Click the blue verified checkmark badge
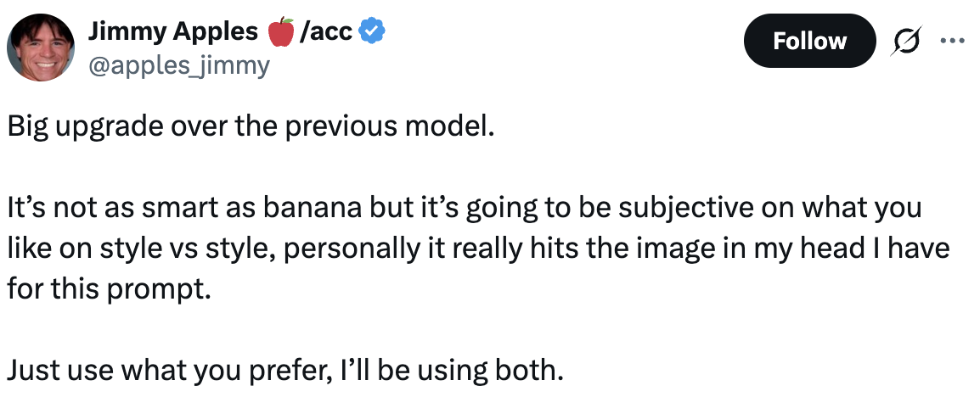Screen dimensions: 980x397 click(x=373, y=32)
